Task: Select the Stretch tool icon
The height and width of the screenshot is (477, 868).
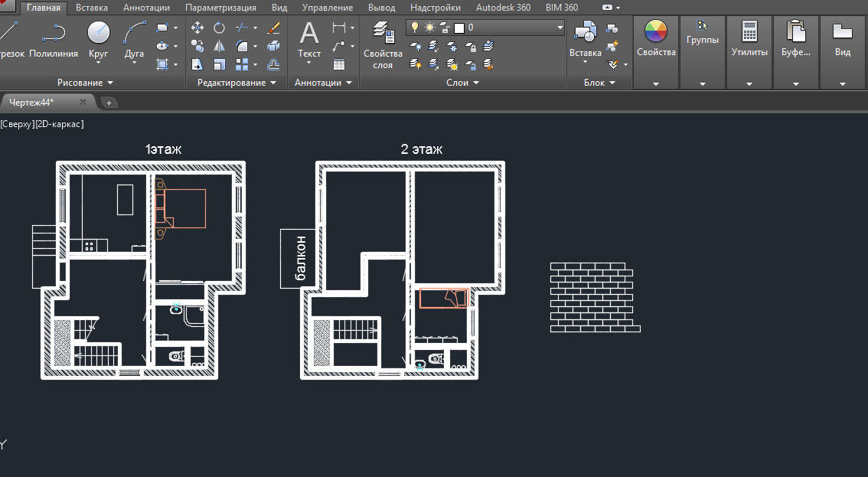Action: (197, 65)
